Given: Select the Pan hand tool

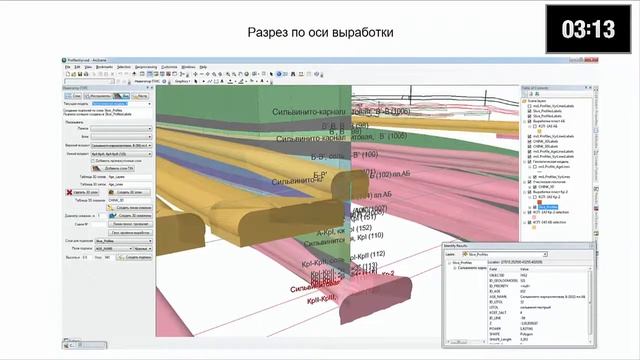Looking at the screenshot, I should coord(240,74).
